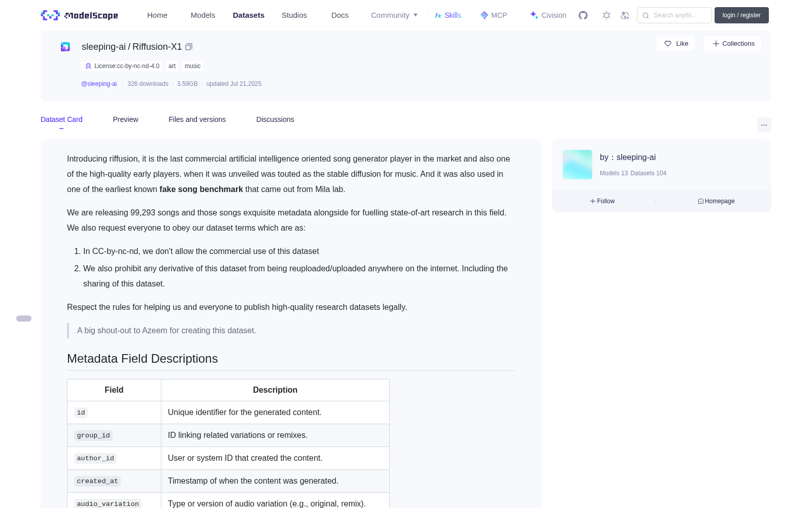This screenshot has height=508, width=812.
Task: Open the GitHub icon link
Action: coord(583,15)
